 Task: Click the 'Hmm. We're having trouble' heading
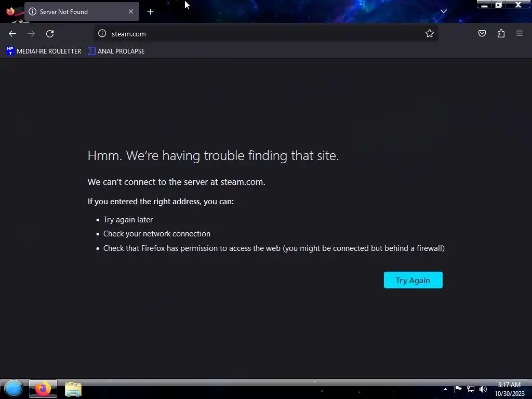click(213, 155)
